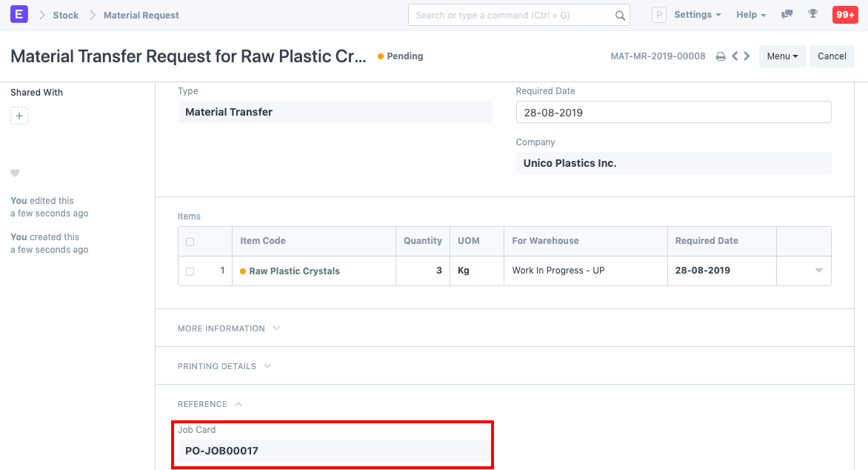Go to next document using right arrow
Image resolution: width=868 pixels, height=470 pixels.
click(x=747, y=56)
